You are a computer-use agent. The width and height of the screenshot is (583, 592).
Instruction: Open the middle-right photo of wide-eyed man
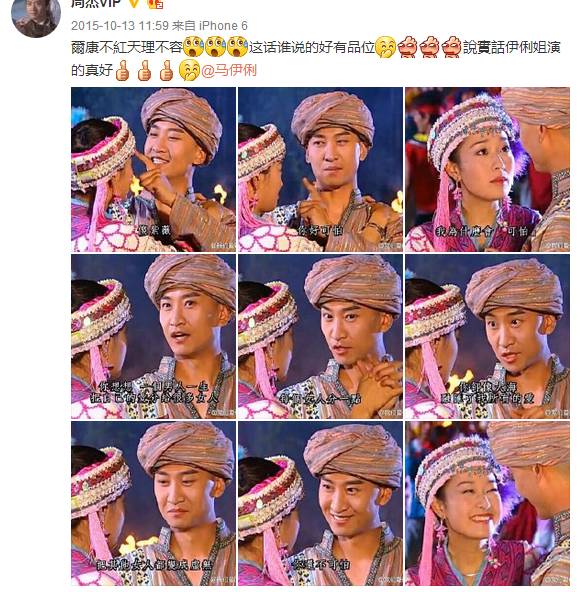tap(487, 337)
